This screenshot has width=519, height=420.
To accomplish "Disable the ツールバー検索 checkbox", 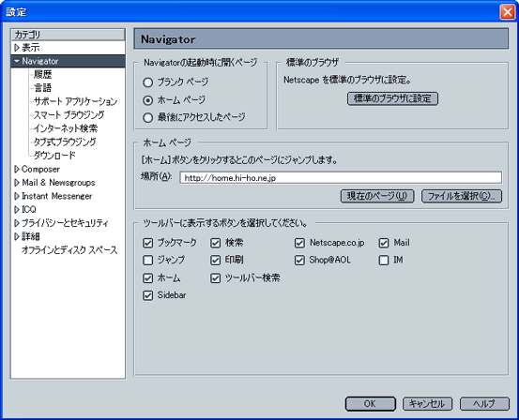I will point(215,277).
